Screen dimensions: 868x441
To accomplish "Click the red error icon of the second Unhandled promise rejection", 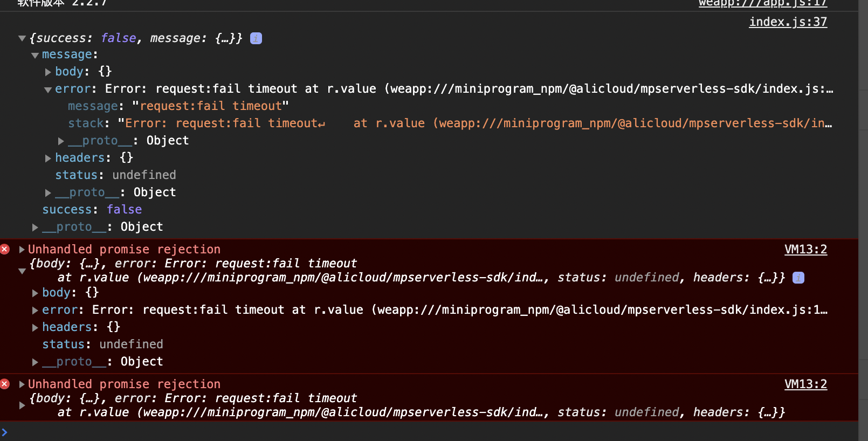I will click(x=5, y=384).
